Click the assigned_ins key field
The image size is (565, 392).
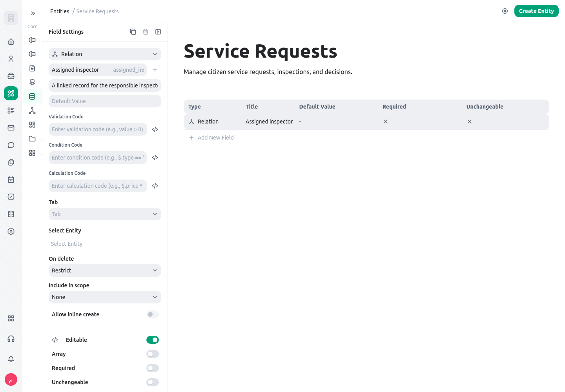(x=129, y=70)
